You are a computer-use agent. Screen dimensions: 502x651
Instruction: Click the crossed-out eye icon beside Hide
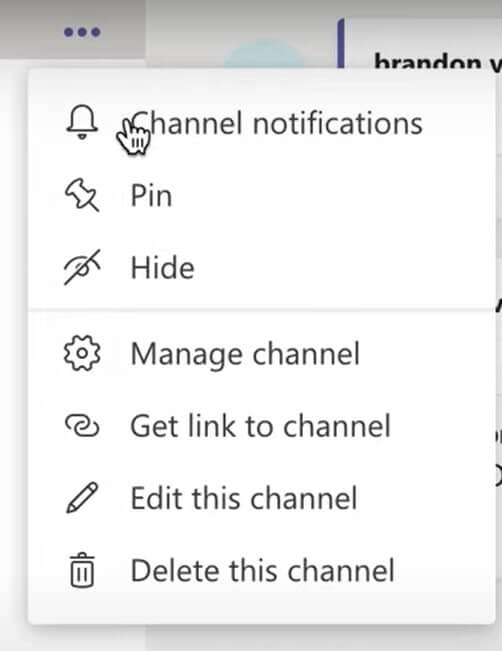click(x=82, y=267)
